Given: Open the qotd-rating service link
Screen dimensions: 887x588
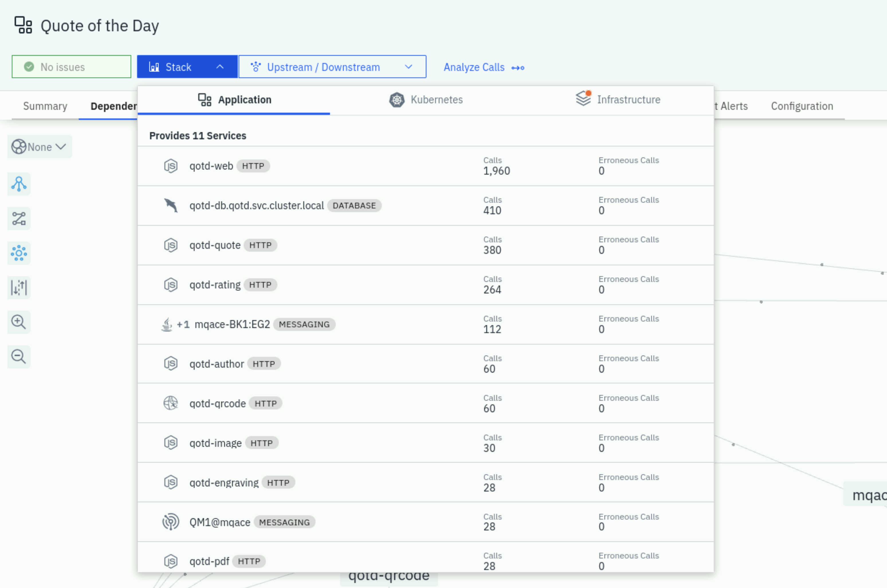Looking at the screenshot, I should (215, 285).
